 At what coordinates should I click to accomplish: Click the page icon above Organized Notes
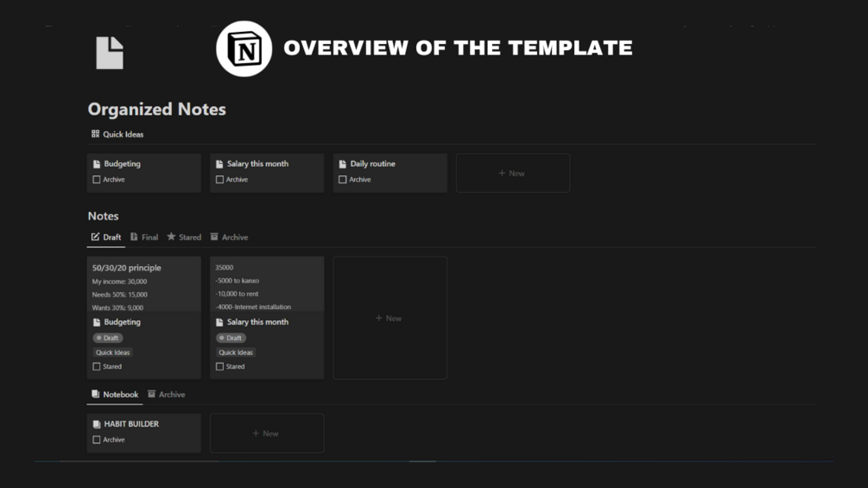[x=110, y=53]
